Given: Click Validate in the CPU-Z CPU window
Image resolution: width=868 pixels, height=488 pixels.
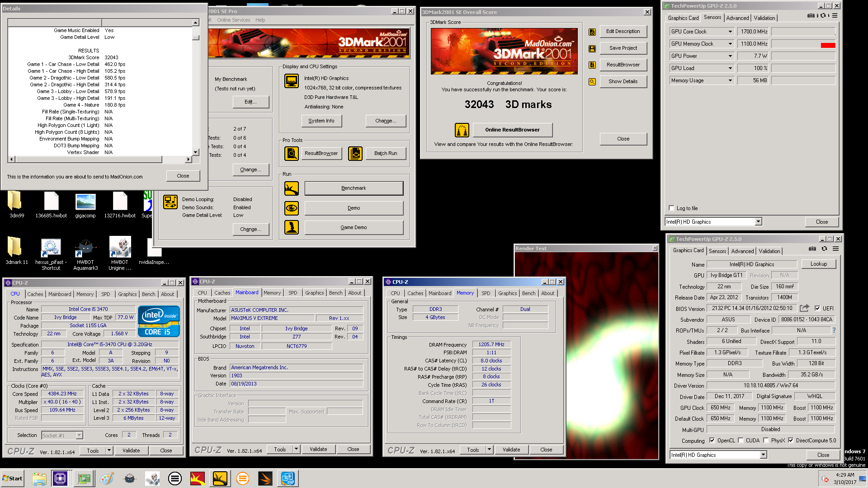Looking at the screenshot, I should 131,450.
